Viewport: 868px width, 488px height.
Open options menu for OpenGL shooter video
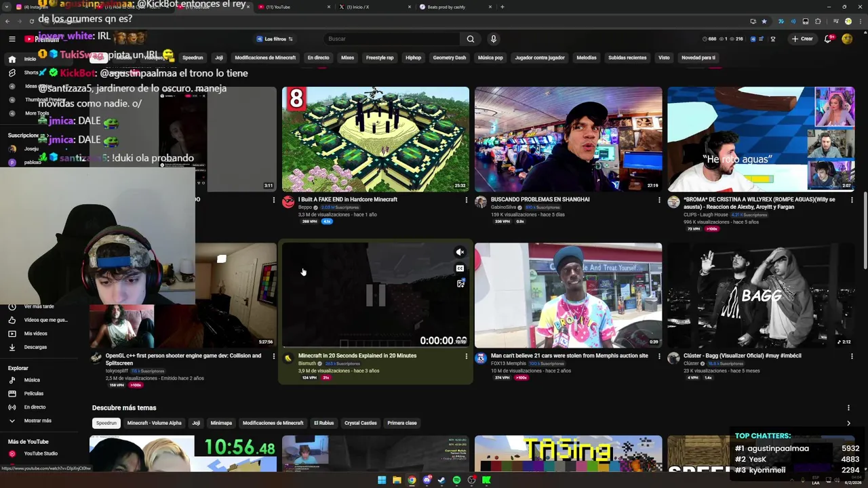(273, 356)
